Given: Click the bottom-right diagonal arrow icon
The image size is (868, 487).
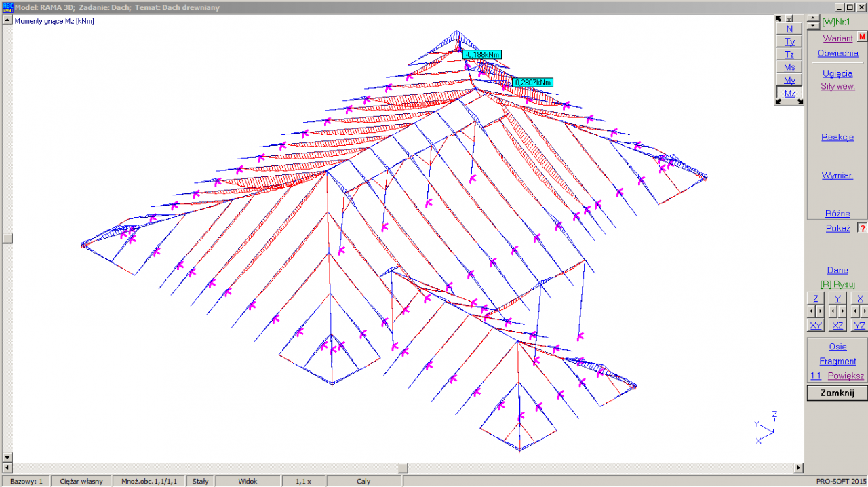Looking at the screenshot, I should click(x=800, y=102).
